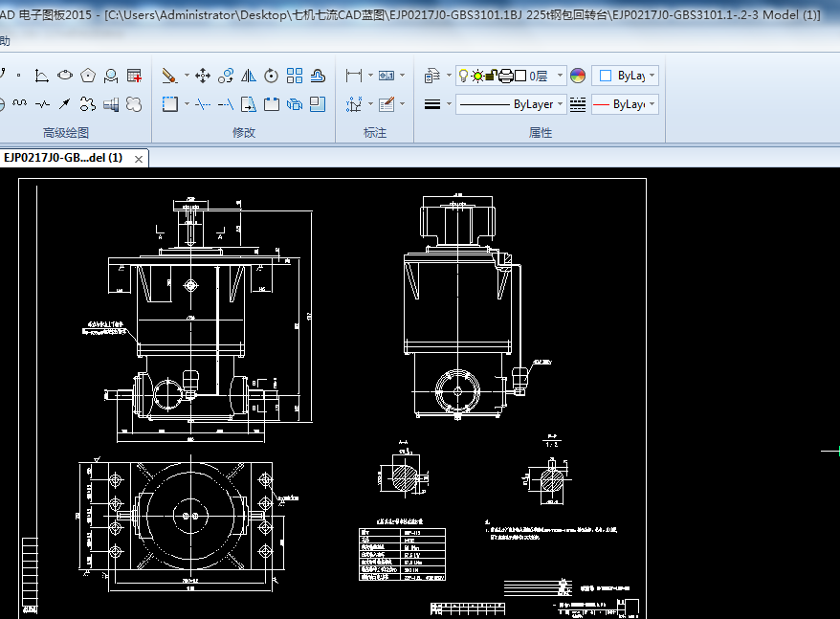Toggle the layer lightbulb on/off icon
The height and width of the screenshot is (619, 840).
point(464,76)
